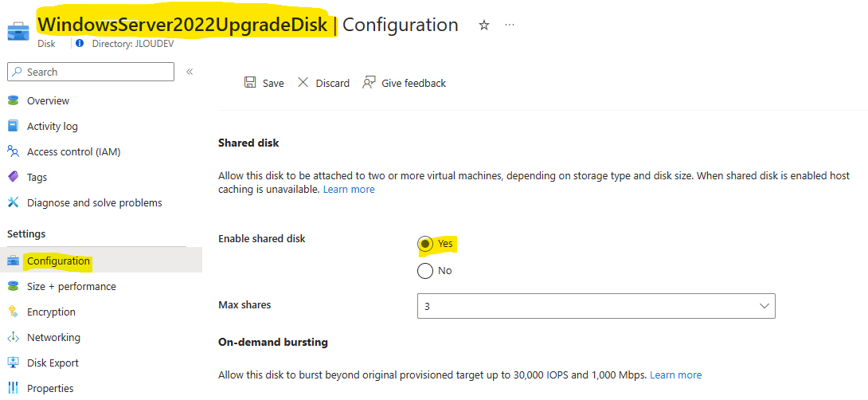Click the Encryption key icon
The width and height of the screenshot is (868, 400).
14,312
